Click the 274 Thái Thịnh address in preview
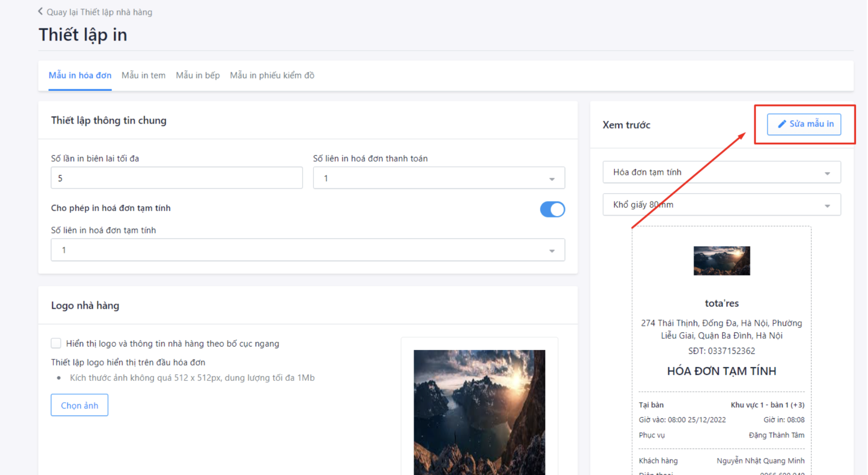868x475 pixels. pyautogui.click(x=722, y=329)
